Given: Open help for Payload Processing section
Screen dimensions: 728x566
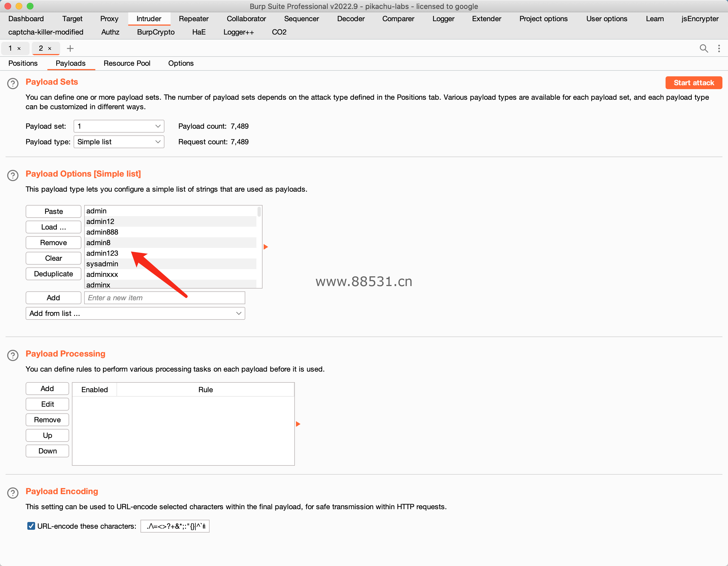Looking at the screenshot, I should [x=13, y=355].
